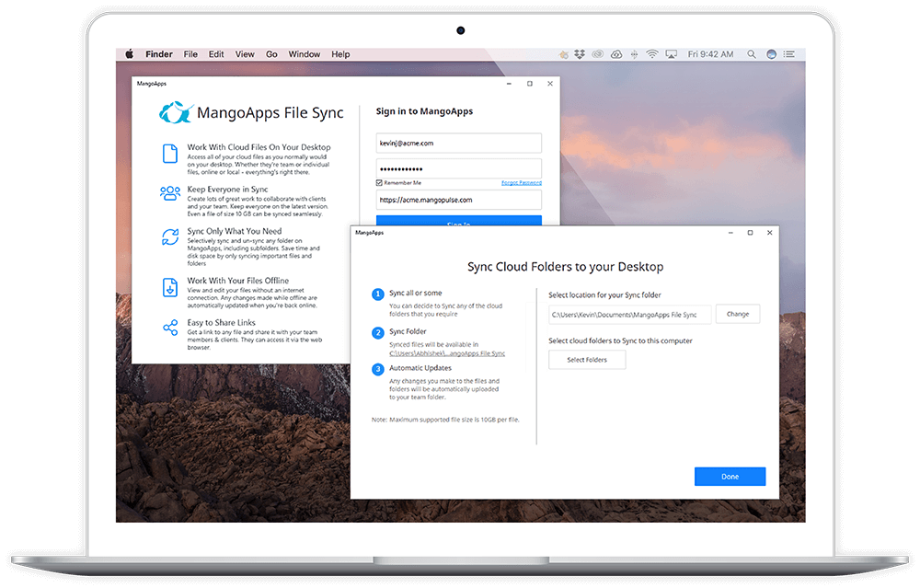The height and width of the screenshot is (588, 920).
Task: Click the 'Maximum supported file size' note
Action: pos(445,420)
